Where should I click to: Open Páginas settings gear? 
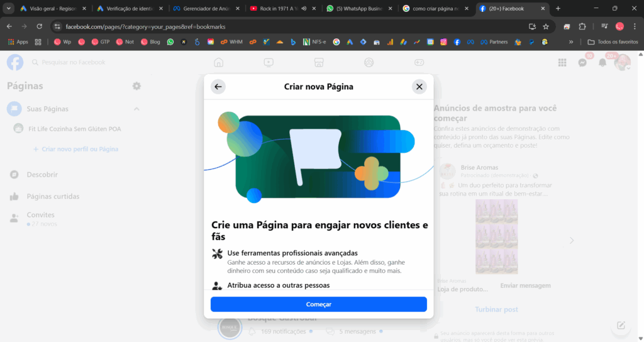click(136, 85)
